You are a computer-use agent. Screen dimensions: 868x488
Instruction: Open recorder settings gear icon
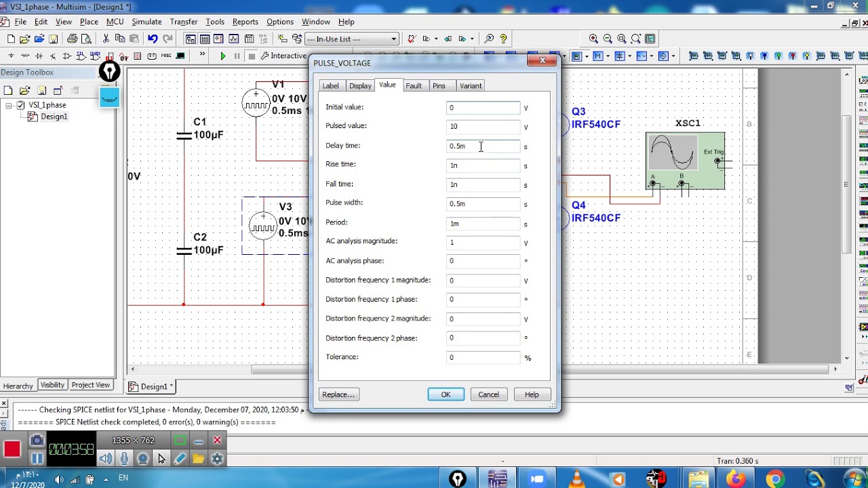pos(217,459)
